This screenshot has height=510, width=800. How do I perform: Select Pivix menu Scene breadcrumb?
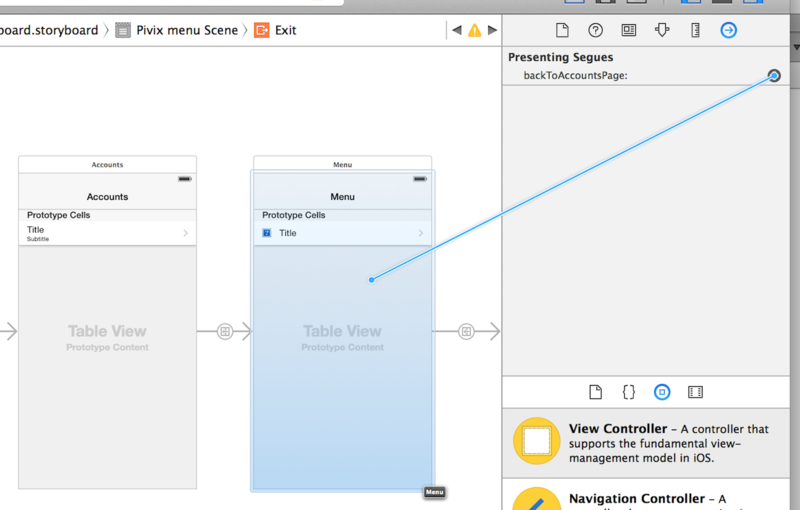[177, 30]
